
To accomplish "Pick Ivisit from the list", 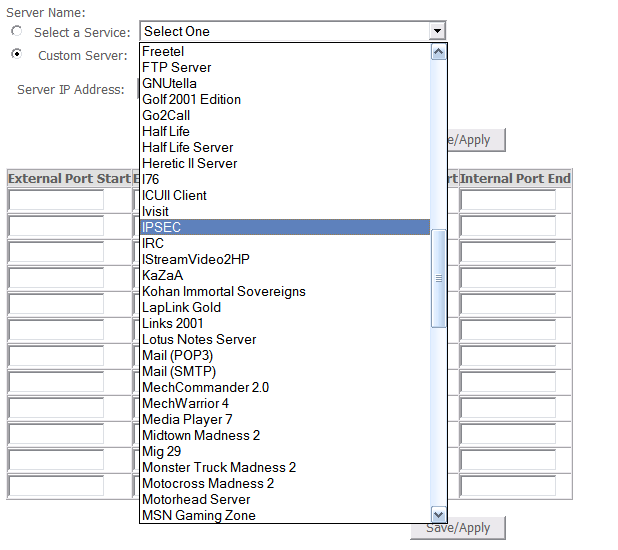I will coord(285,211).
